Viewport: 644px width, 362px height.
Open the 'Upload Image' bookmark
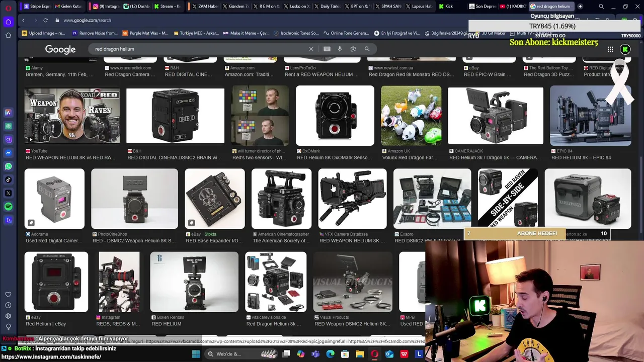[43, 33]
